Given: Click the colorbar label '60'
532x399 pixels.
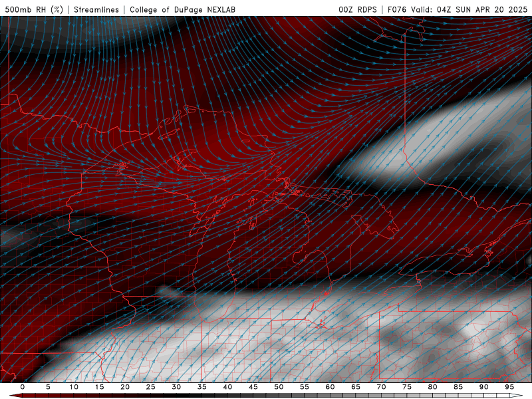Looking at the screenshot, I should click(x=330, y=387).
